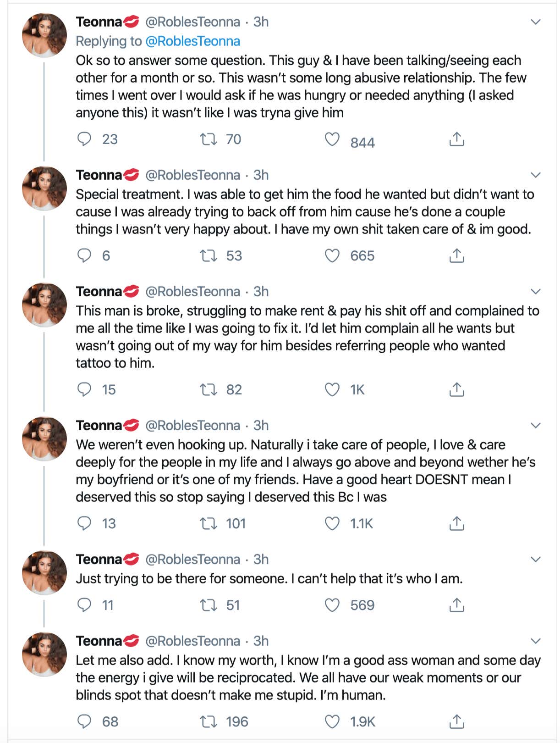Screen dimensions: 560x743
Task: Share the 'Special treatment' tweet
Action: tap(456, 255)
